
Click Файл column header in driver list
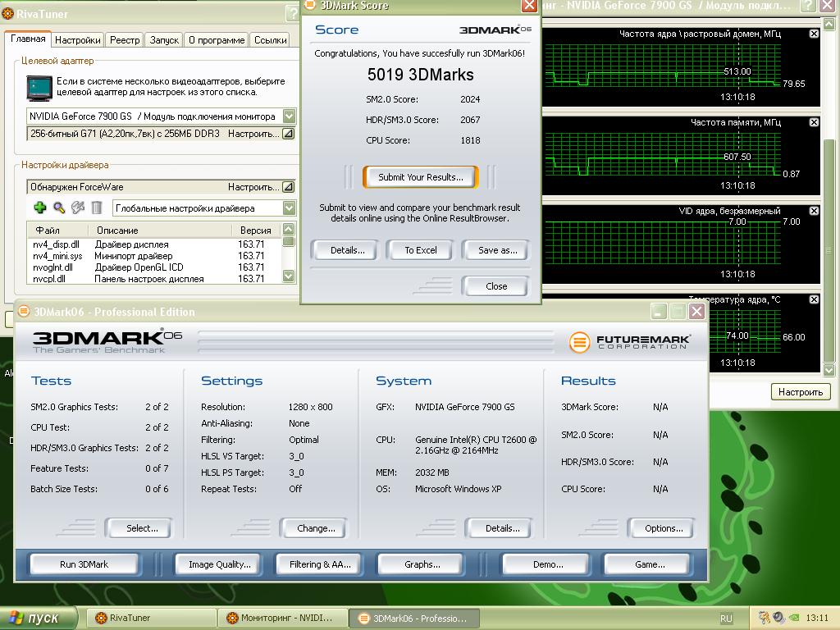[x=58, y=231]
